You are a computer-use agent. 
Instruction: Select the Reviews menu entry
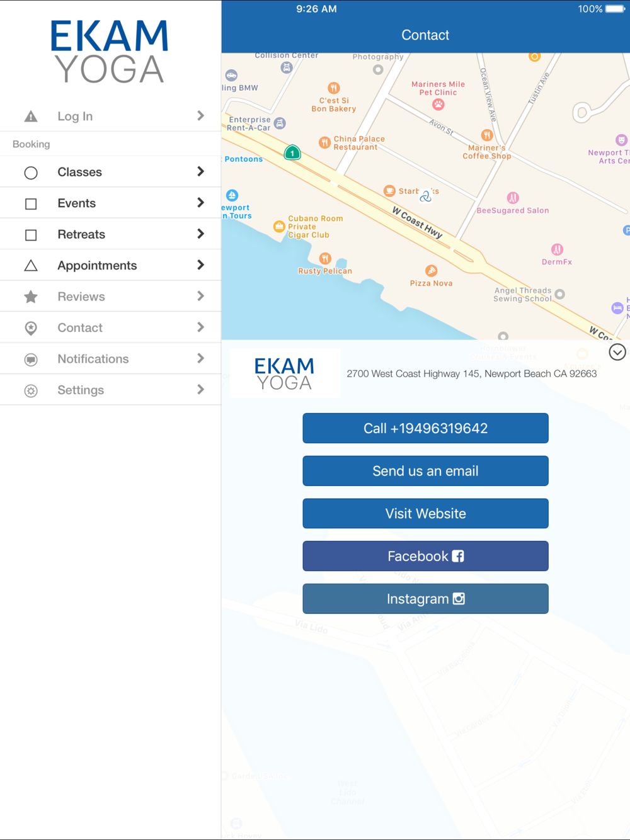(x=110, y=297)
